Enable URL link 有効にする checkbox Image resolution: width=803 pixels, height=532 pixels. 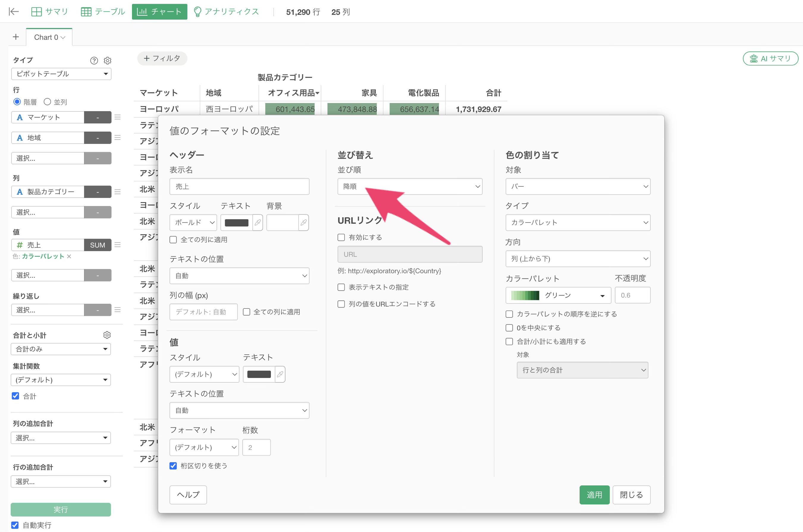[x=341, y=237]
